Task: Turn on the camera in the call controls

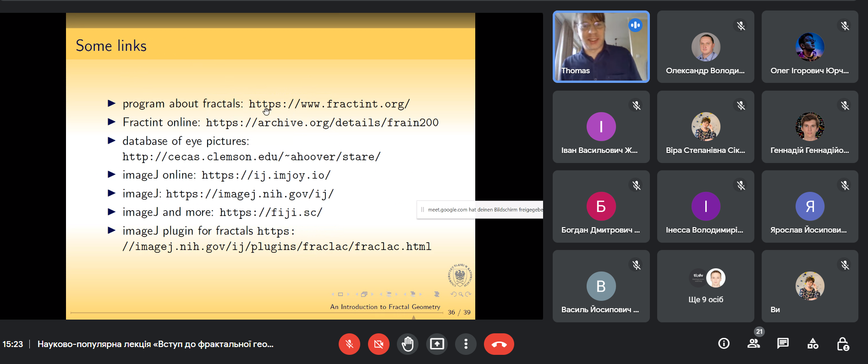Action: tap(379, 344)
